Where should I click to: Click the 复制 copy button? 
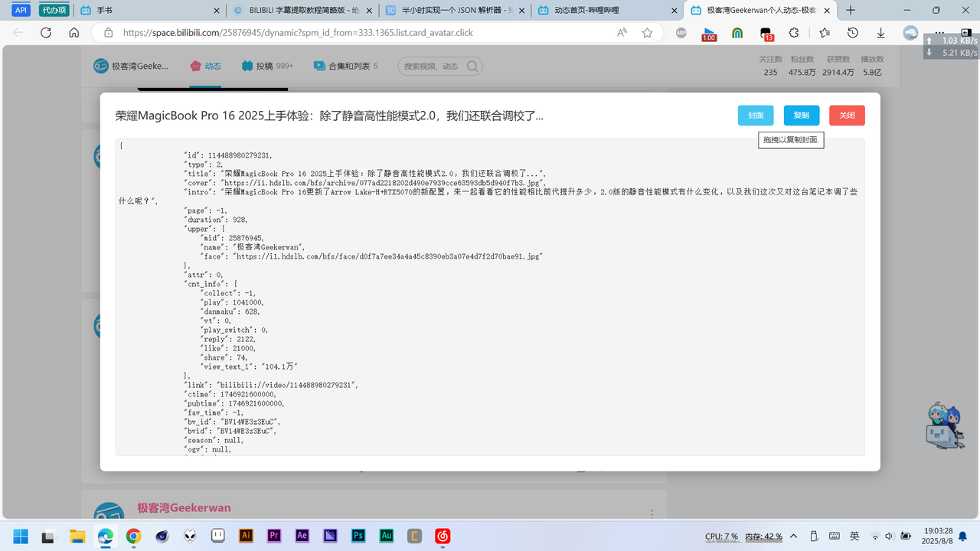(801, 115)
